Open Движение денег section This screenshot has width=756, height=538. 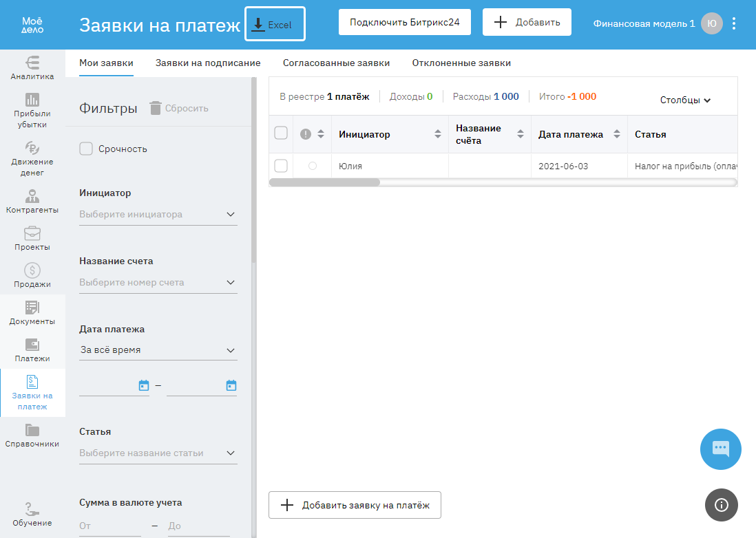tap(32, 158)
